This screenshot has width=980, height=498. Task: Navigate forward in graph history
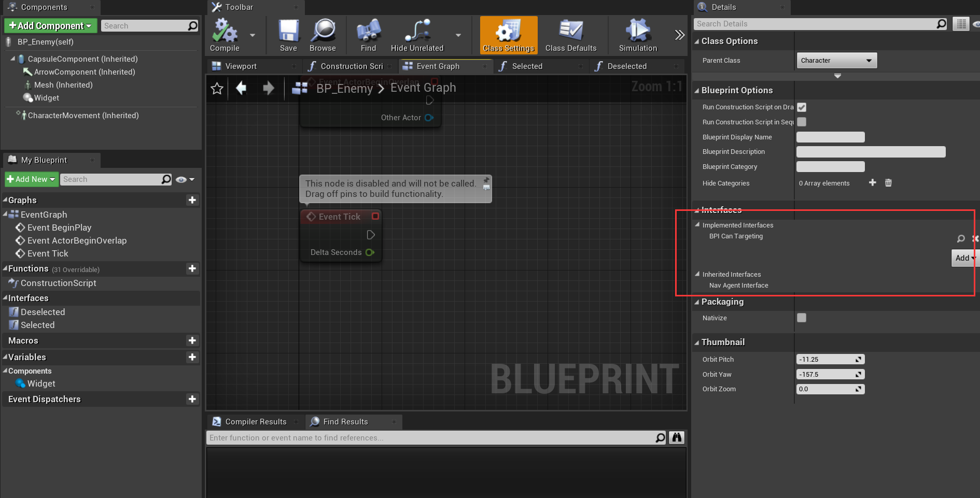coord(268,88)
